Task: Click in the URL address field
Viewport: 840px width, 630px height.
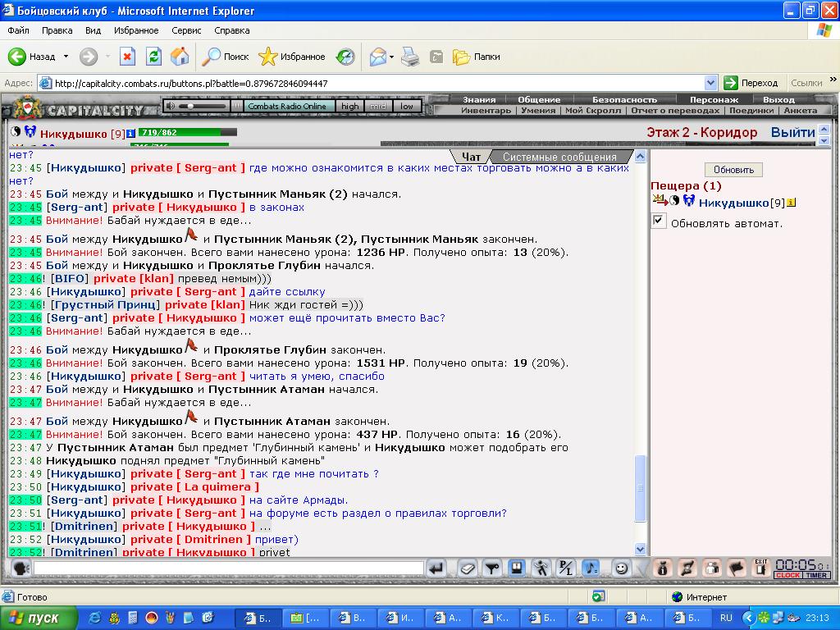Action: 372,83
